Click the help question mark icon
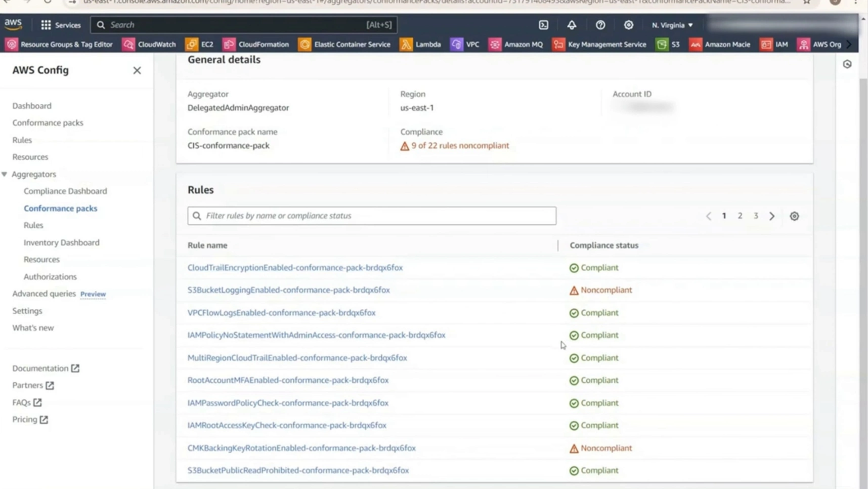This screenshot has width=868, height=489. tap(600, 25)
